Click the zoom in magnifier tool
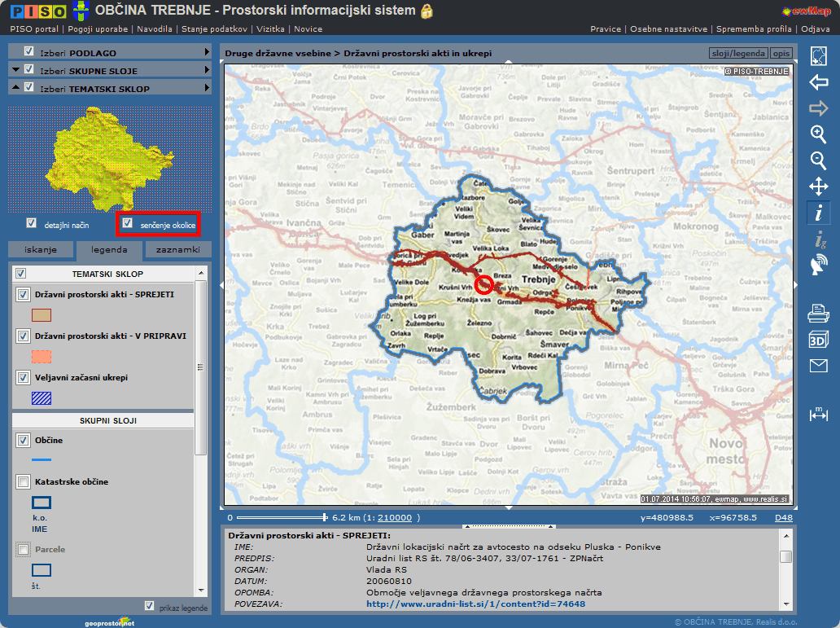Screen dimensions: 840x628 pyautogui.click(x=818, y=134)
